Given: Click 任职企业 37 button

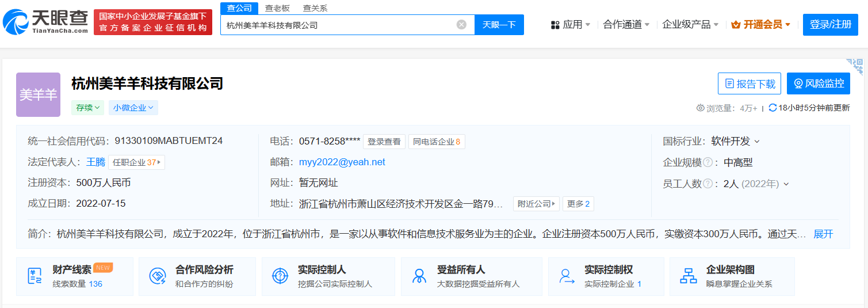Looking at the screenshot, I should coord(136,162).
